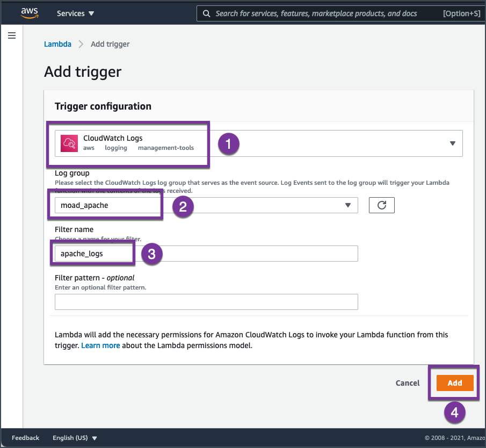
Task: Click the Filter pattern input field
Action: [x=206, y=302]
